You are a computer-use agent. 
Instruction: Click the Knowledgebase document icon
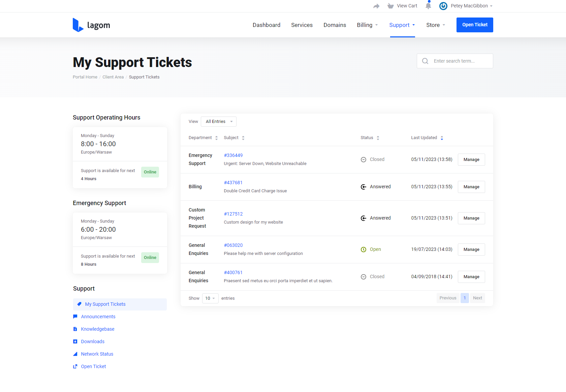coord(75,329)
